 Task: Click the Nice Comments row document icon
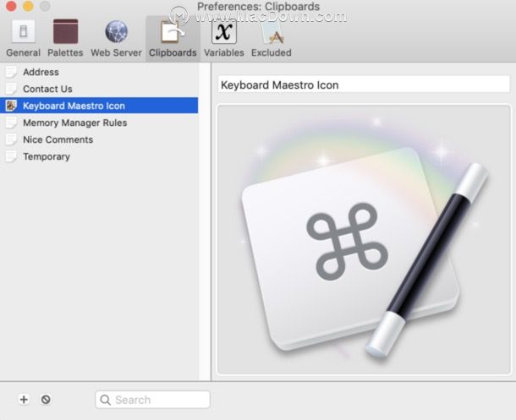pyautogui.click(x=11, y=139)
